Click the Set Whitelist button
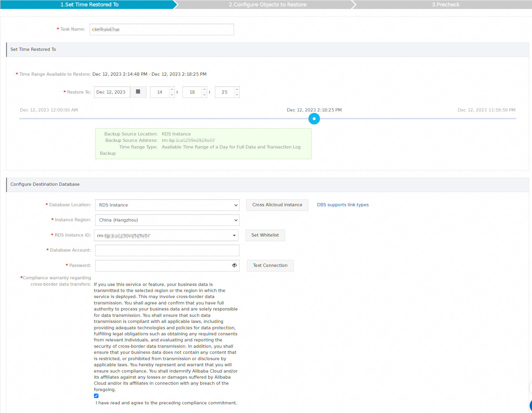This screenshot has height=413, width=532. tap(265, 235)
